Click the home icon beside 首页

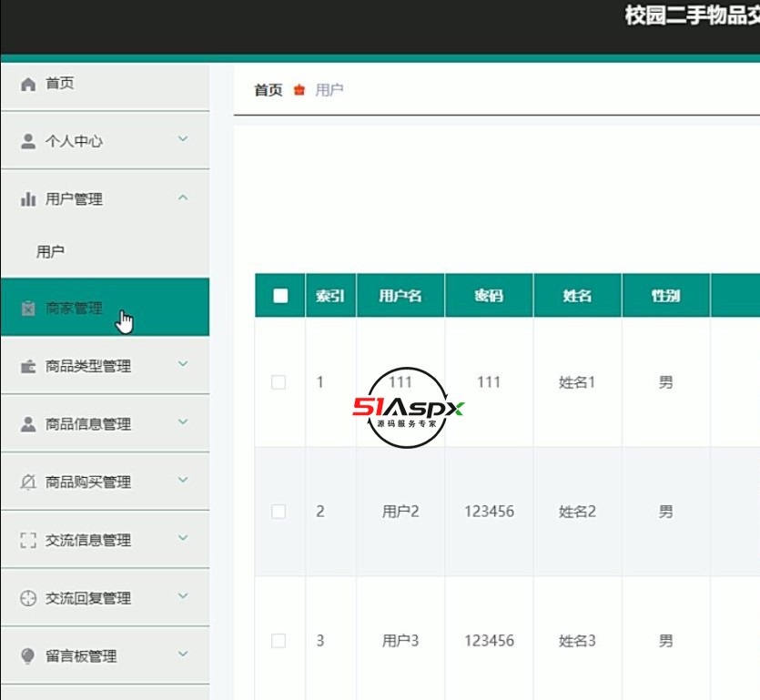28,85
